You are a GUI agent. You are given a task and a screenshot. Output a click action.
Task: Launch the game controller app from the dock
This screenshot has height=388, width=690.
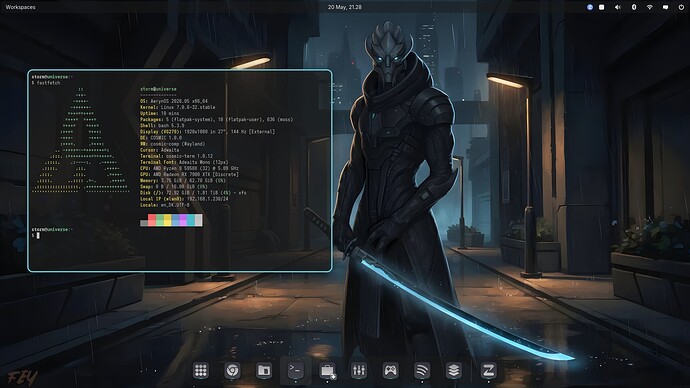(391, 370)
